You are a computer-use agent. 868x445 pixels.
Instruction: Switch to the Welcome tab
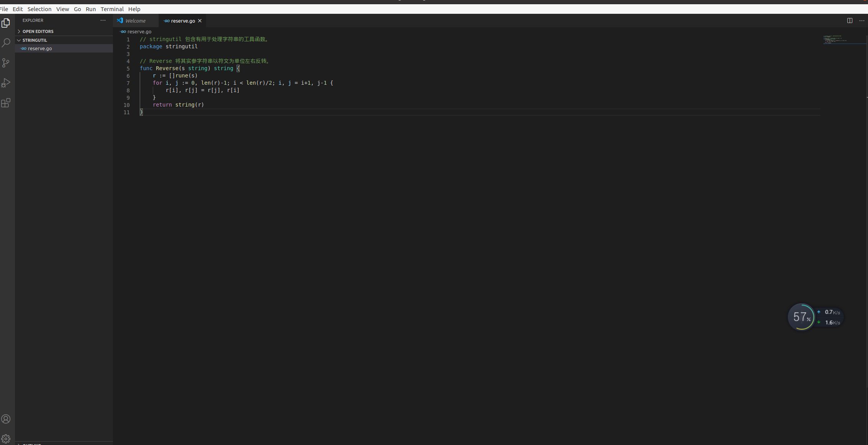pyautogui.click(x=135, y=21)
